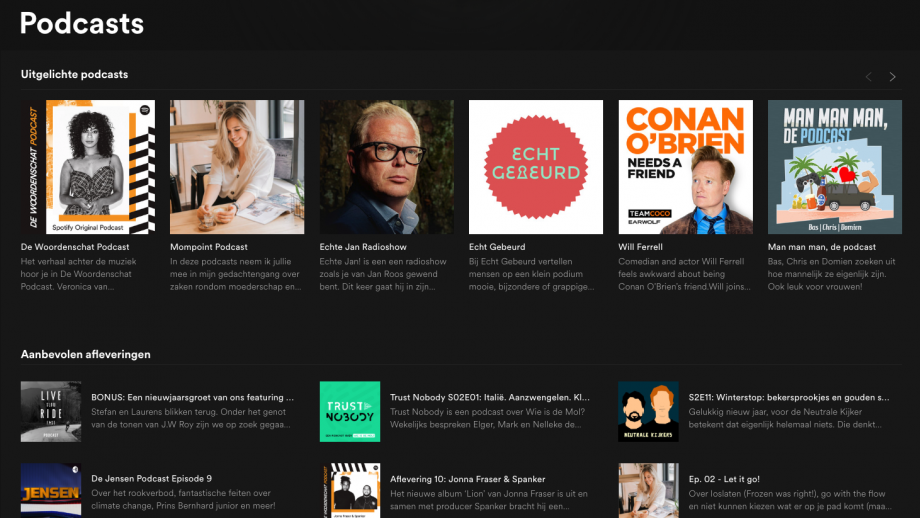Open the Trust Nobody episode thumbnail
Screen dimensions: 920x518
coord(350,412)
